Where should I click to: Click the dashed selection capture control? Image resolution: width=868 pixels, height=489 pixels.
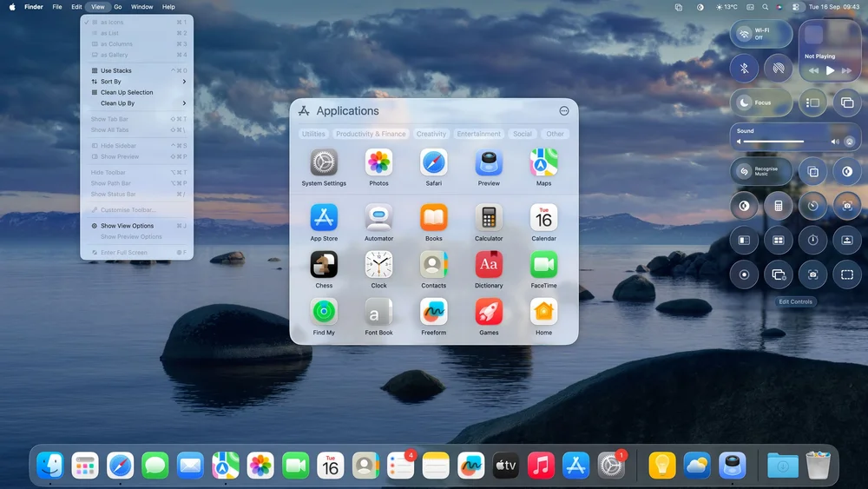(x=847, y=274)
